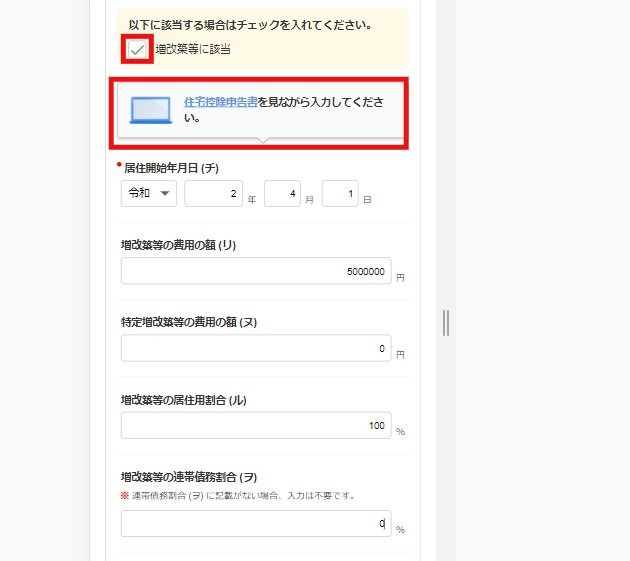Click the 特定増改築等の費用の額 (ヌ) label

click(x=189, y=322)
